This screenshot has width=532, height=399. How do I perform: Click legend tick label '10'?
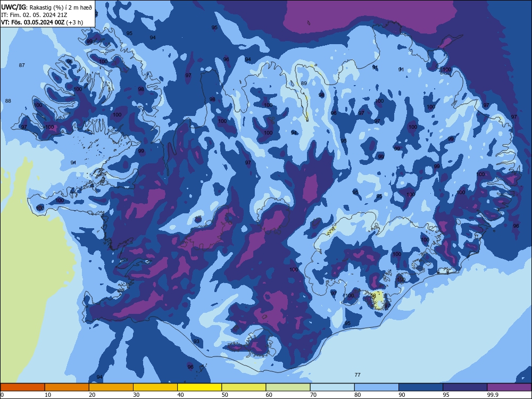48,395
